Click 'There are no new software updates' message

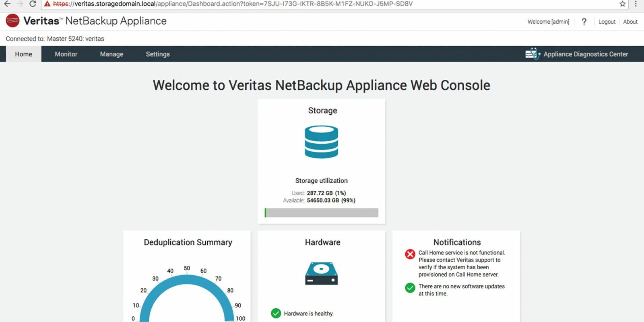point(461,290)
